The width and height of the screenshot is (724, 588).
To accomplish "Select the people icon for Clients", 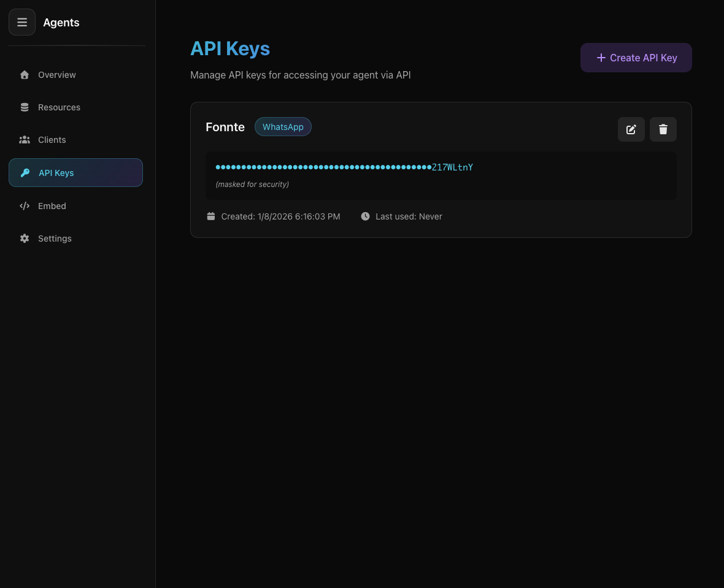I will pos(25,139).
